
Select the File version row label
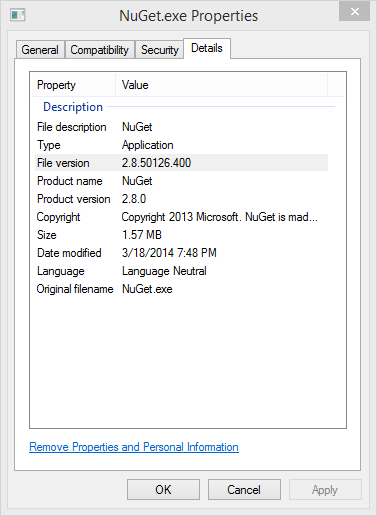coord(63,163)
